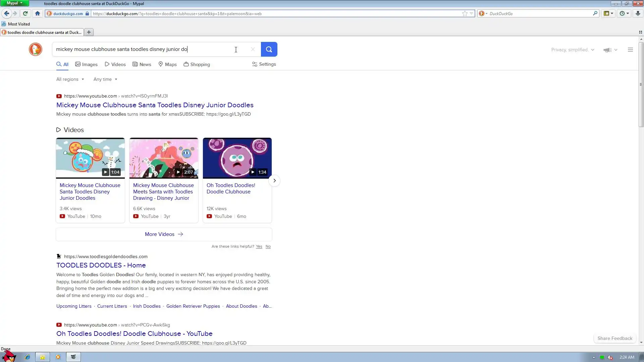
Task: Open TOODLES DOODLES - Home result
Action: (101, 265)
